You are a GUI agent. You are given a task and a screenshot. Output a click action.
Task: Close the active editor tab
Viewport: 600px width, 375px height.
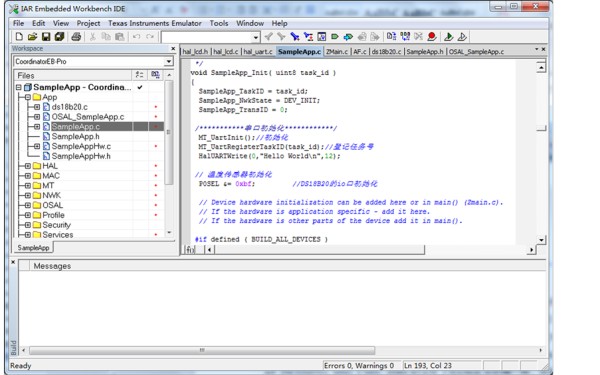click(x=543, y=49)
